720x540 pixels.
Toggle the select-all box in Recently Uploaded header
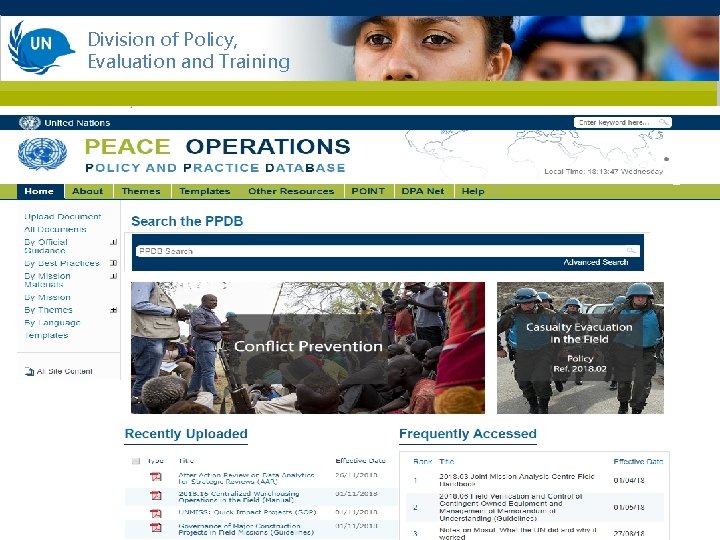tap(135, 461)
